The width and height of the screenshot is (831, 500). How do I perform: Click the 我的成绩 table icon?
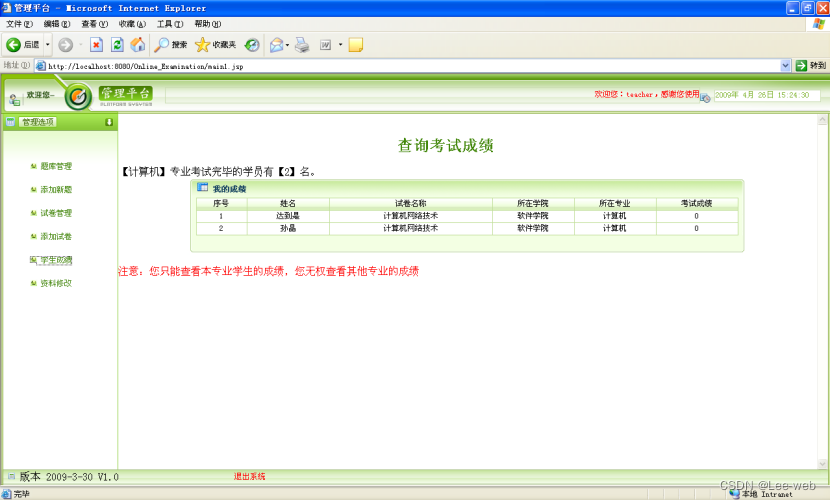click(x=202, y=187)
